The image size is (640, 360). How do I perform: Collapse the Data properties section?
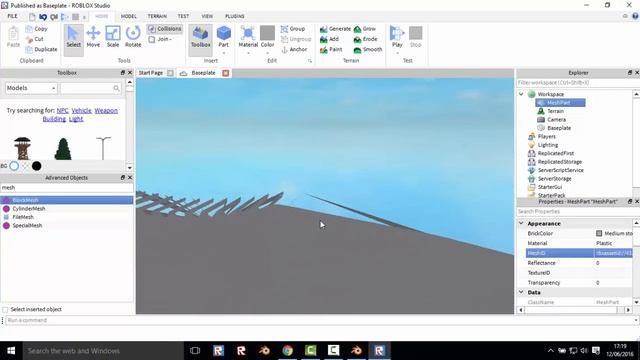(521, 292)
